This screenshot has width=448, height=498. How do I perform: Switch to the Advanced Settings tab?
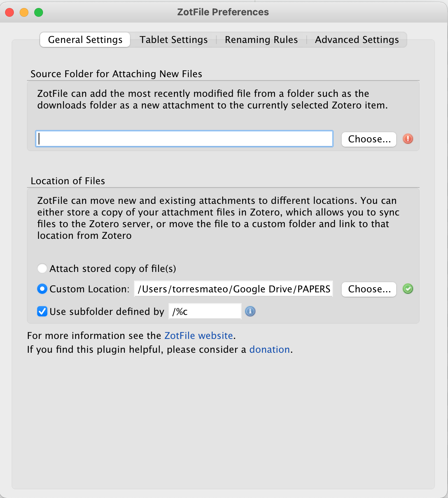[357, 40]
